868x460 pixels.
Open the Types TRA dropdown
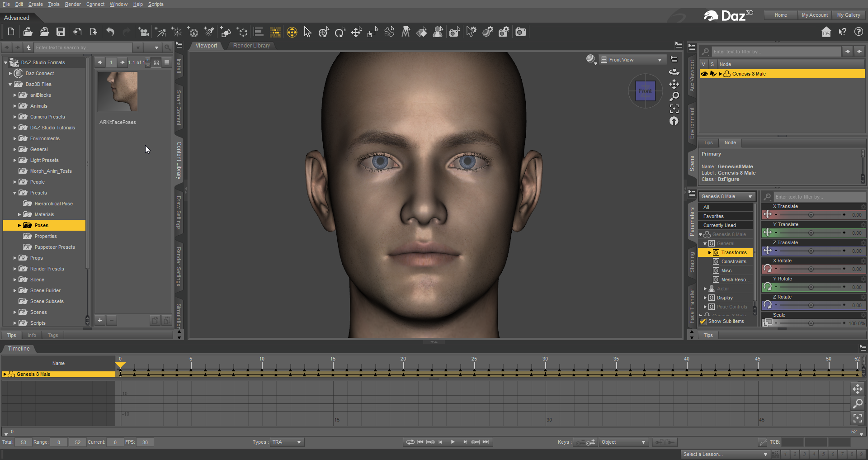(x=287, y=442)
